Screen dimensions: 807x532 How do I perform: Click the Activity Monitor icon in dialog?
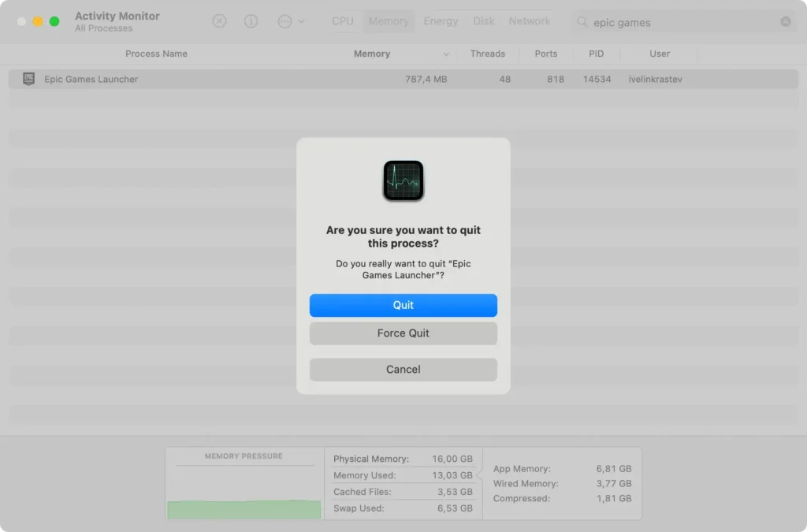pos(403,180)
